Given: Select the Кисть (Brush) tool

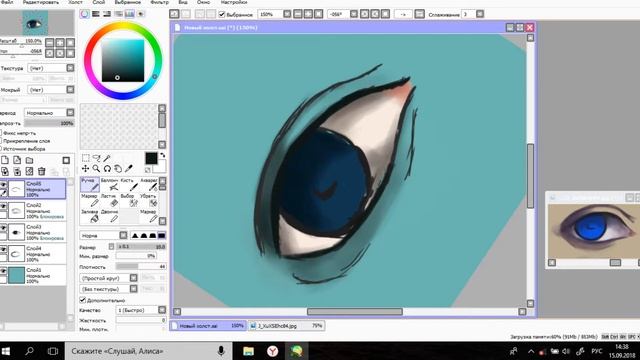Looking at the screenshot, I should point(129,184).
